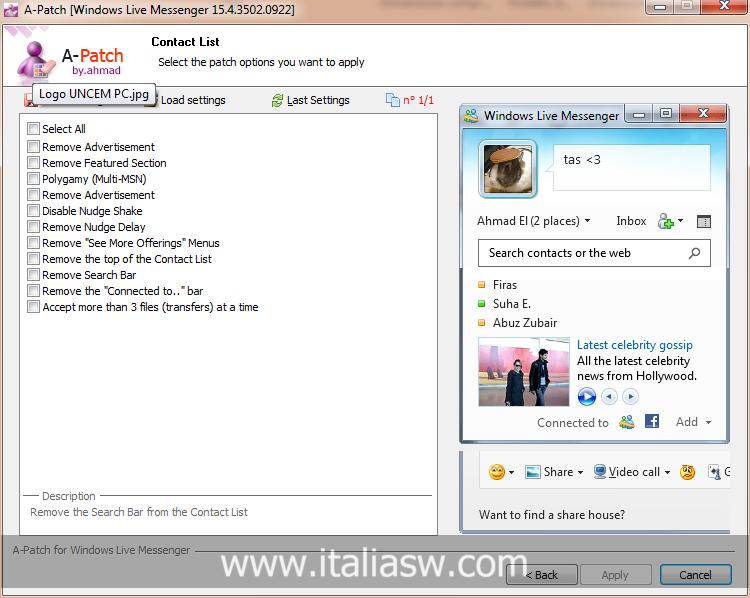Click Want to find a share house? link
The height and width of the screenshot is (598, 750).
coord(551,515)
